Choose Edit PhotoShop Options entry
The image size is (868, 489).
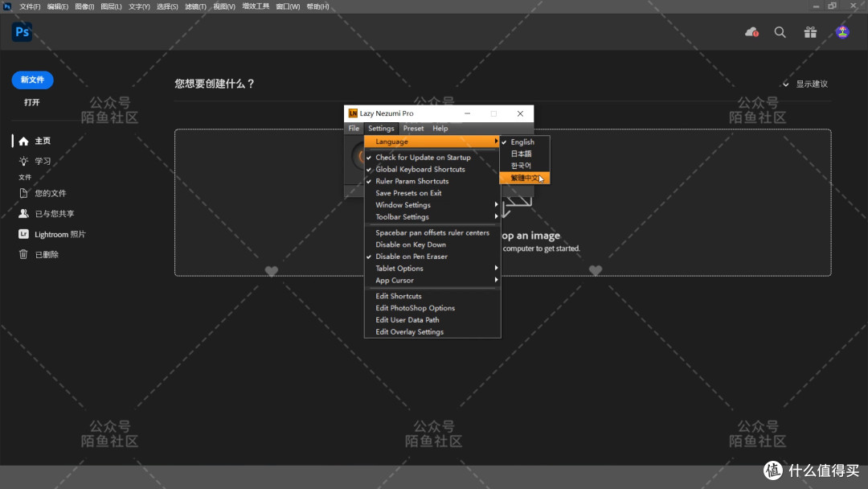click(x=432, y=308)
